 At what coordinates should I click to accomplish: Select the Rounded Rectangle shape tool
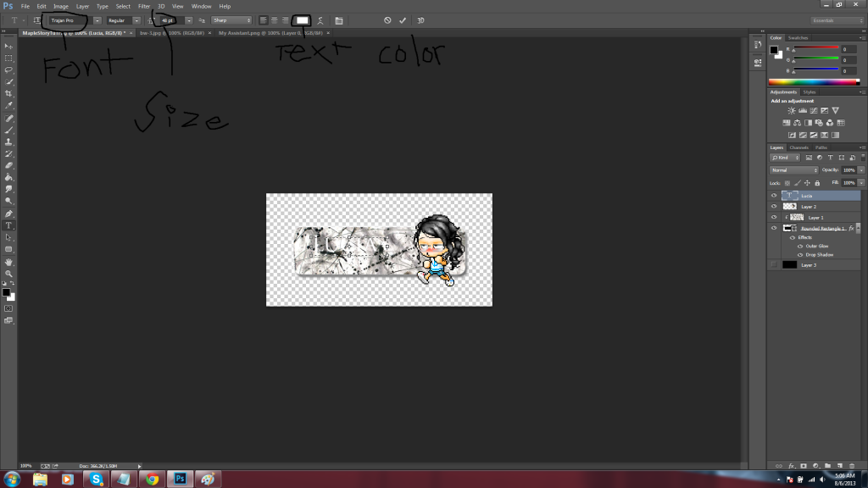8,250
